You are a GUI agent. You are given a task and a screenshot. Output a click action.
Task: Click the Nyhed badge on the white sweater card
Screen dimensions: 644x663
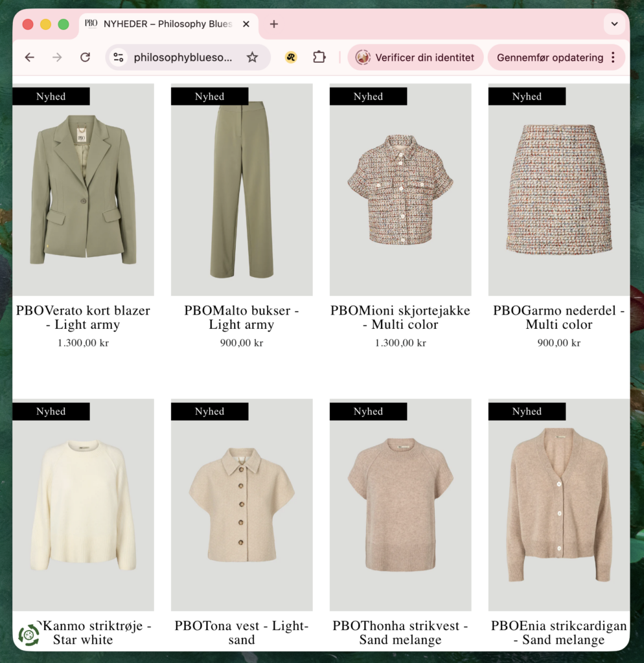(x=51, y=411)
